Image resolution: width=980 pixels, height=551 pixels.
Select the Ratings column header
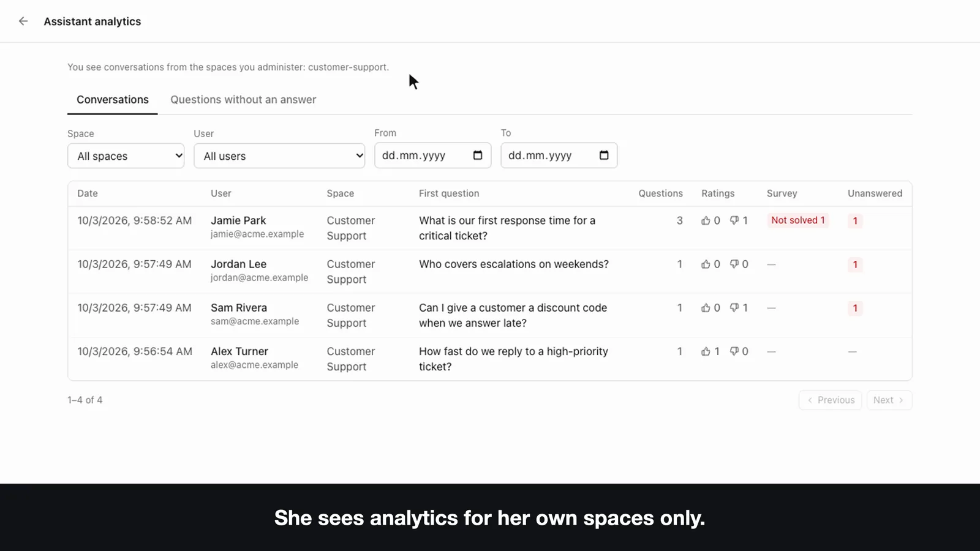coord(718,193)
